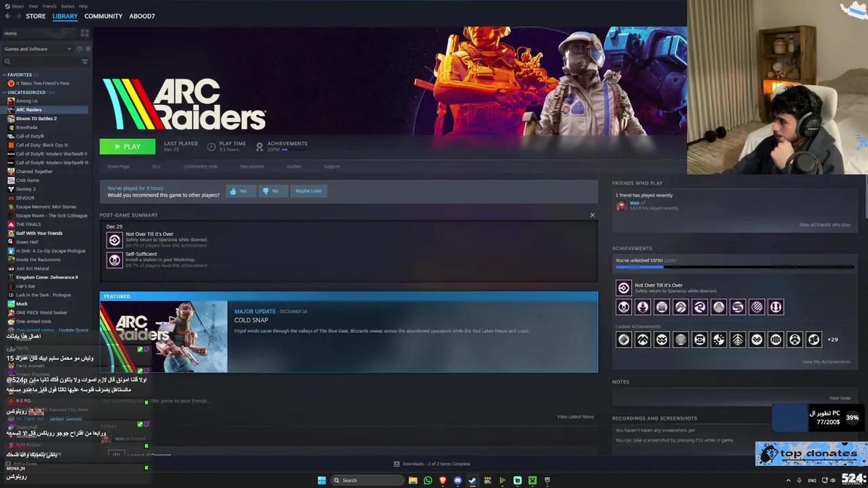This screenshot has height=488, width=868.
Task: Open the Cold Snap featured update thumbnail
Action: (x=163, y=337)
